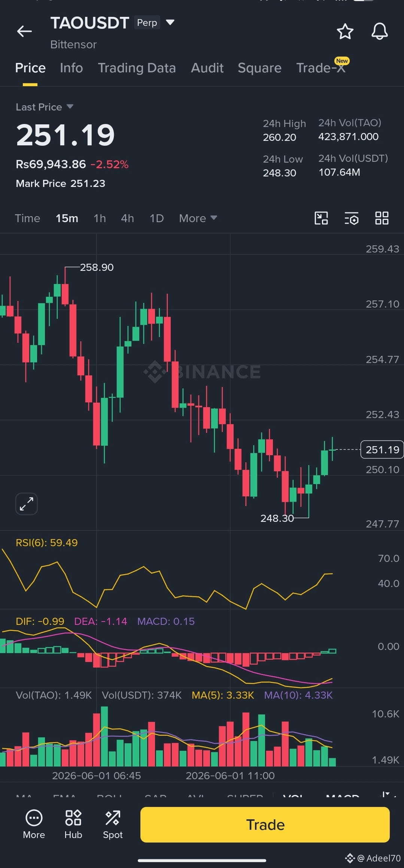404x868 pixels.
Task: Select the Time chart interval
Action: (27, 218)
